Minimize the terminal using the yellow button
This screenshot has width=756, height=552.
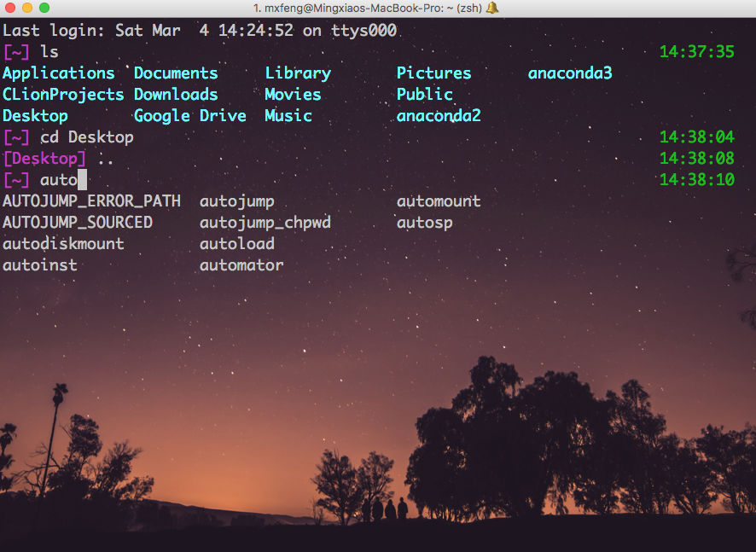pos(27,8)
